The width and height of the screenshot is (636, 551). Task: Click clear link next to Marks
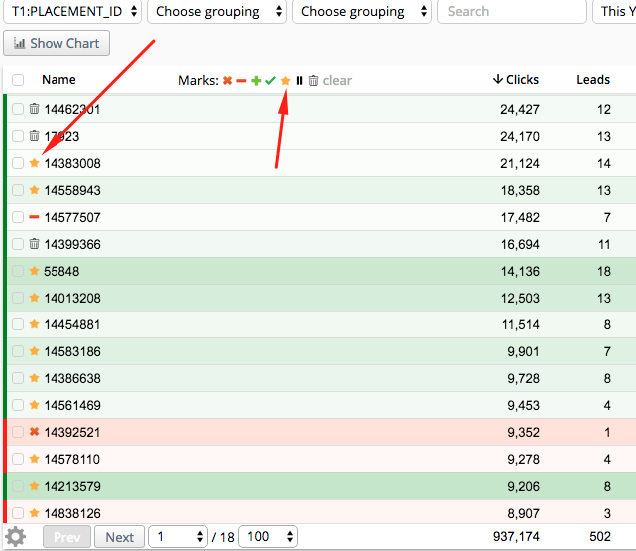click(x=337, y=81)
